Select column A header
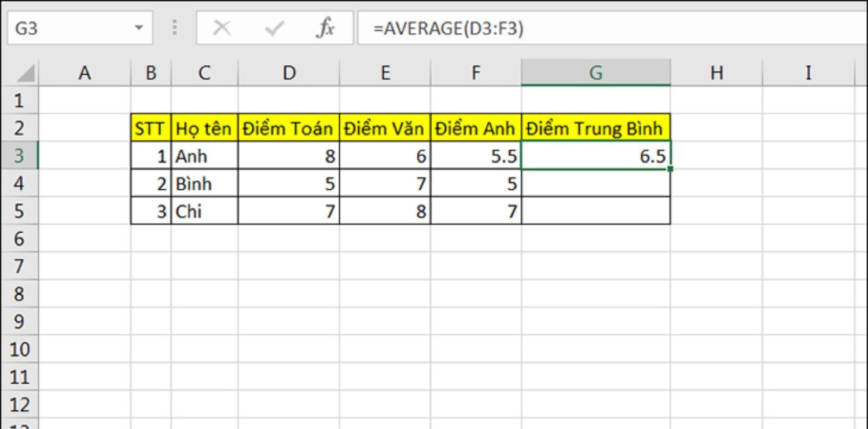Image resolution: width=868 pixels, height=429 pixels. pyautogui.click(x=85, y=73)
